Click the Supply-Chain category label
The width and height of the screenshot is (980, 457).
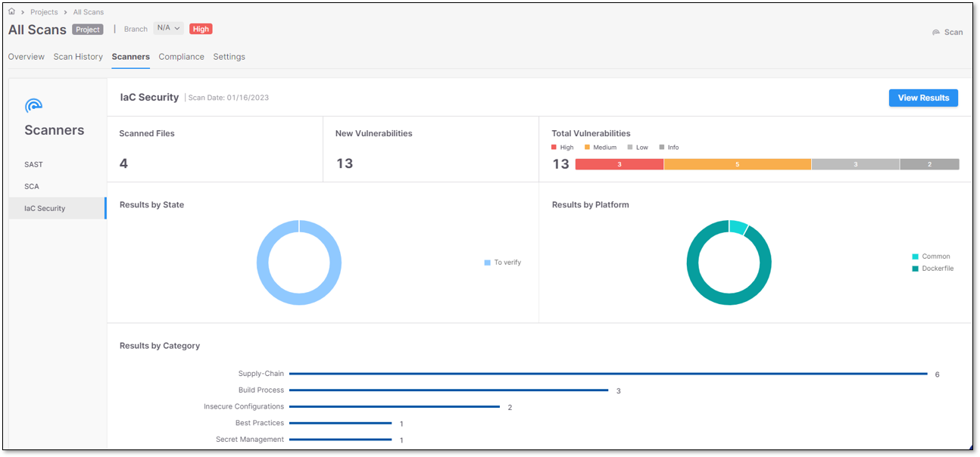[261, 374]
